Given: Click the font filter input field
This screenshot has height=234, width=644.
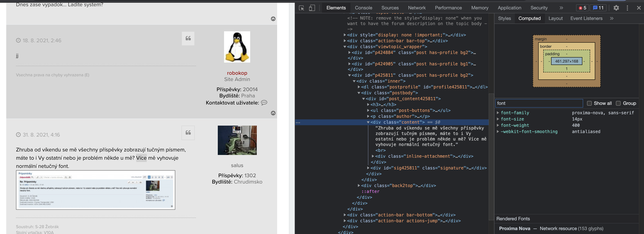Looking at the screenshot, I should tap(539, 103).
